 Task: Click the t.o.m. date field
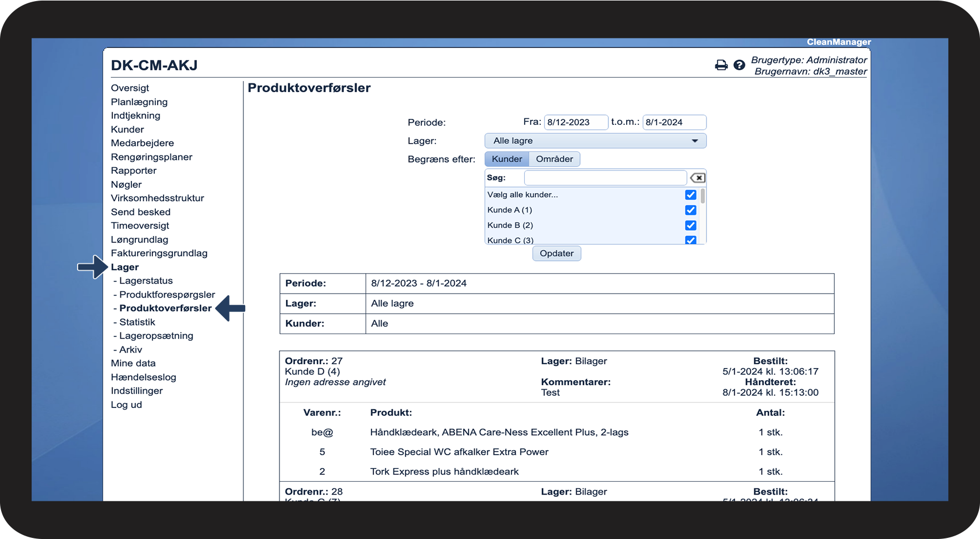674,122
